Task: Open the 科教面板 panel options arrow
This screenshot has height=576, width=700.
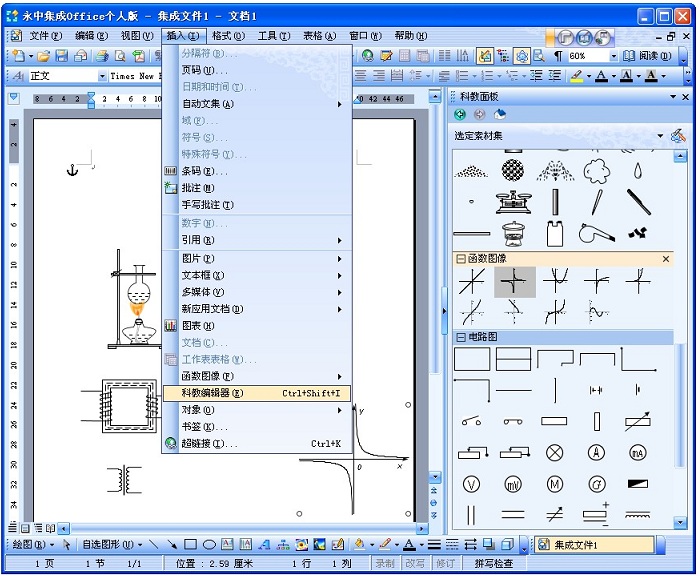Action: [673, 96]
